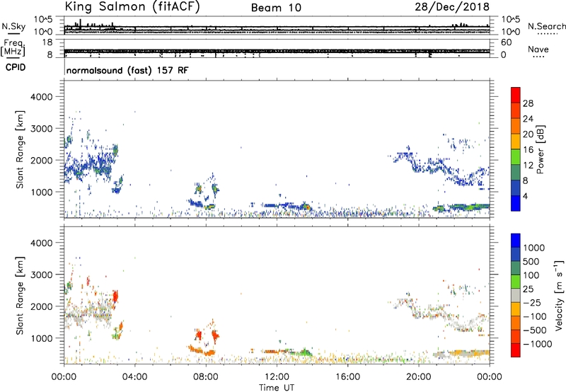
Task: Click the 'Time UT' axis label
Action: 277,388
